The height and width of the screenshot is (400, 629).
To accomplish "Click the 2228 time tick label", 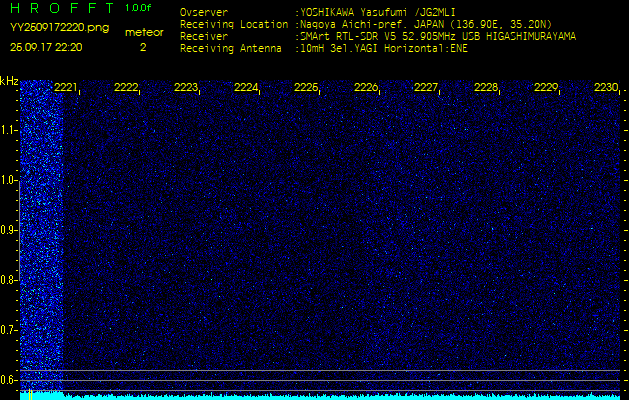I will pyautogui.click(x=486, y=88).
